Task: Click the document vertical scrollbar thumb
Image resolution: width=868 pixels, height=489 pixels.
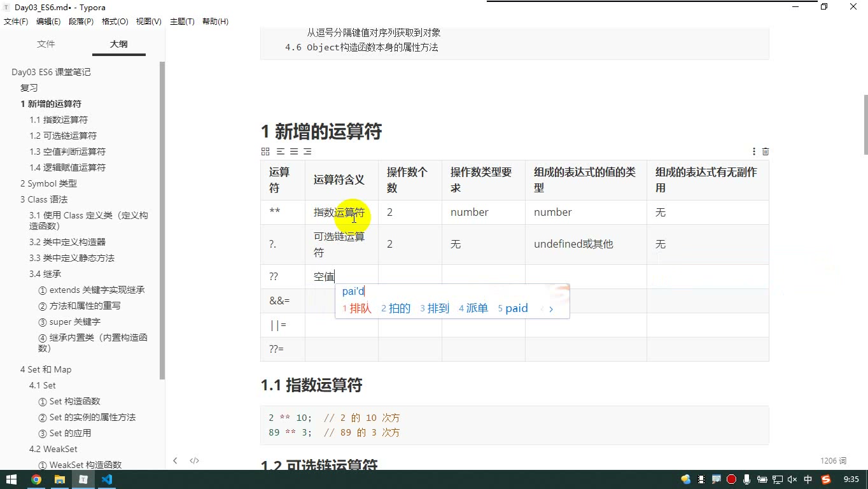Action: click(865, 125)
